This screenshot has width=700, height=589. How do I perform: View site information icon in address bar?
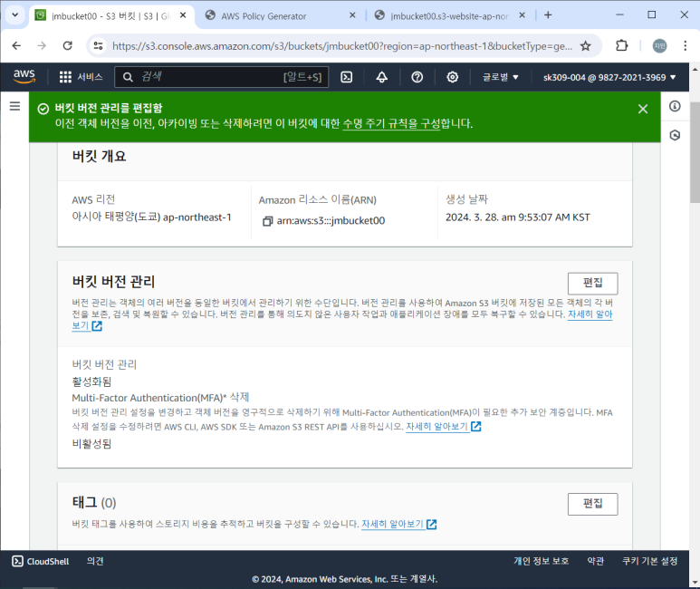pos(98,45)
